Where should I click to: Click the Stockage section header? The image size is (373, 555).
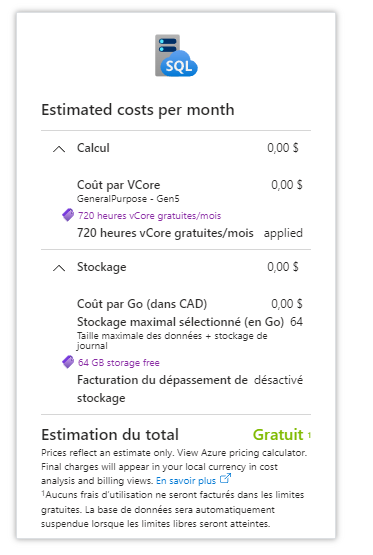click(x=102, y=267)
